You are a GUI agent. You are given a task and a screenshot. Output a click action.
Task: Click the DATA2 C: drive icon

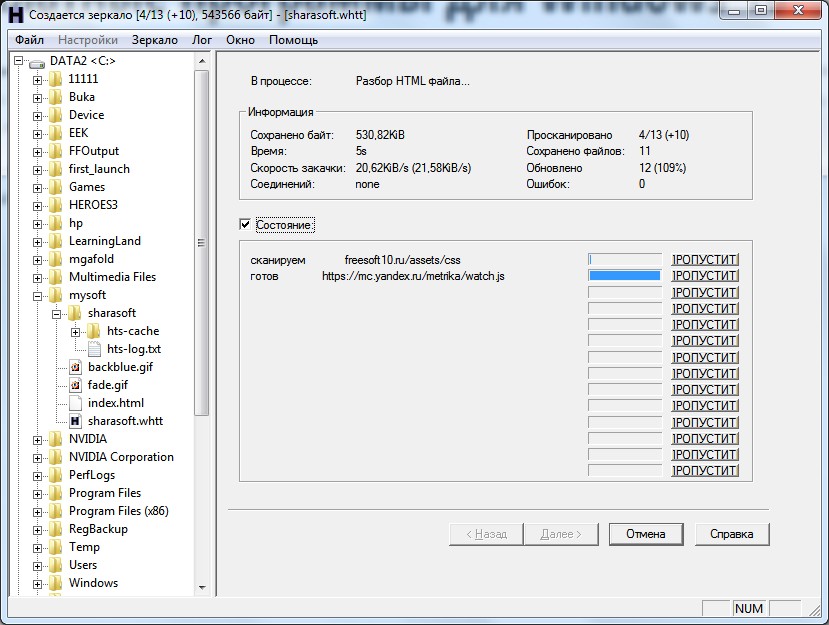pos(37,62)
